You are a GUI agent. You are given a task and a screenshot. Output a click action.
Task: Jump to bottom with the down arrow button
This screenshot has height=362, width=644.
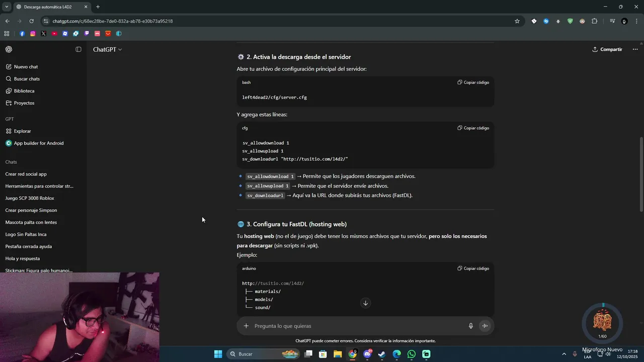point(365,303)
